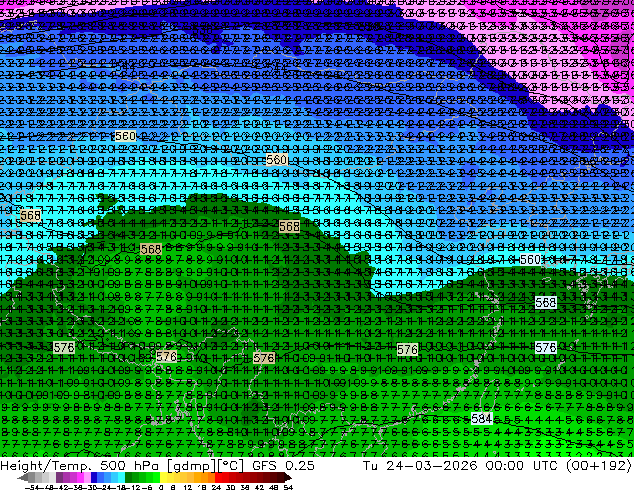Image resolution: width=634 pixels, height=490 pixels.
Task: Click the cyan legend swatch left of -18
Action: [121, 478]
